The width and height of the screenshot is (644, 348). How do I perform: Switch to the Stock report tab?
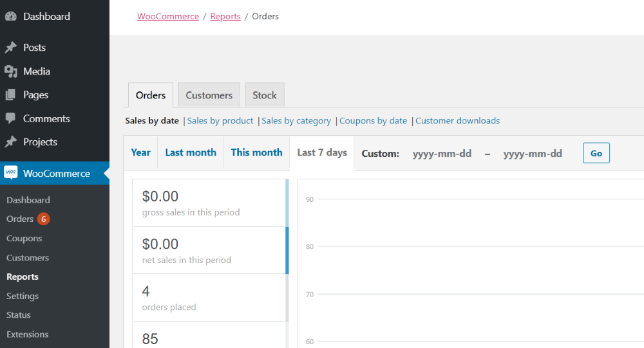pos(265,95)
